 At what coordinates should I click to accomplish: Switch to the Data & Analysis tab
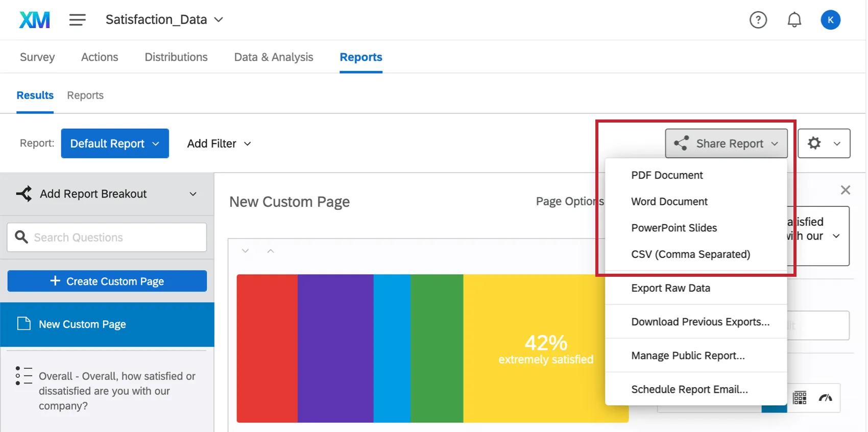(x=274, y=57)
